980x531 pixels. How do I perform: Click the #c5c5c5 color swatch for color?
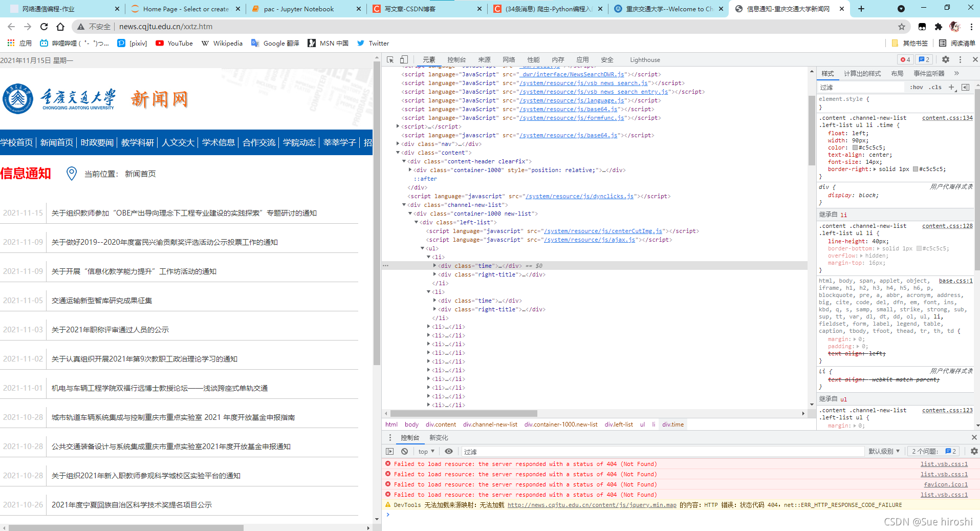point(855,147)
